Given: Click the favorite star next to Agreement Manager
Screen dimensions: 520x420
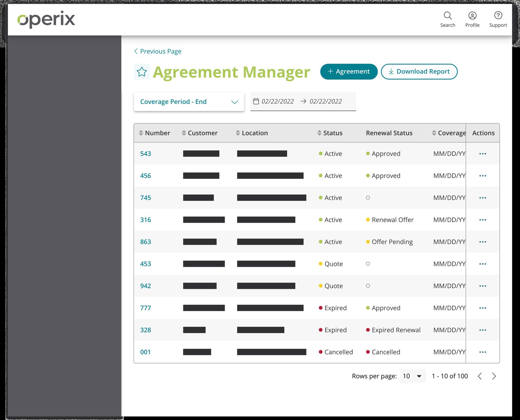Looking at the screenshot, I should tap(142, 72).
